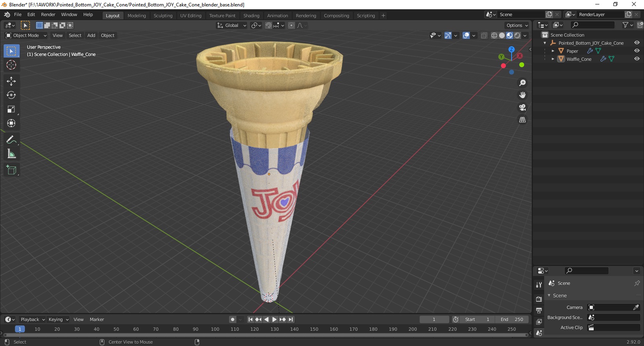Image resolution: width=644 pixels, height=346 pixels.
Task: Click the current frame number field
Action: (434, 319)
